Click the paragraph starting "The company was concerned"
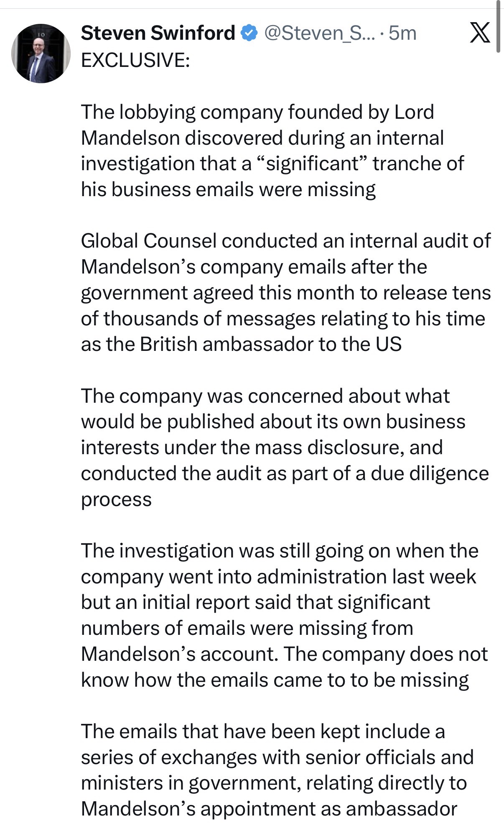This screenshot has height=836, width=504. (284, 447)
